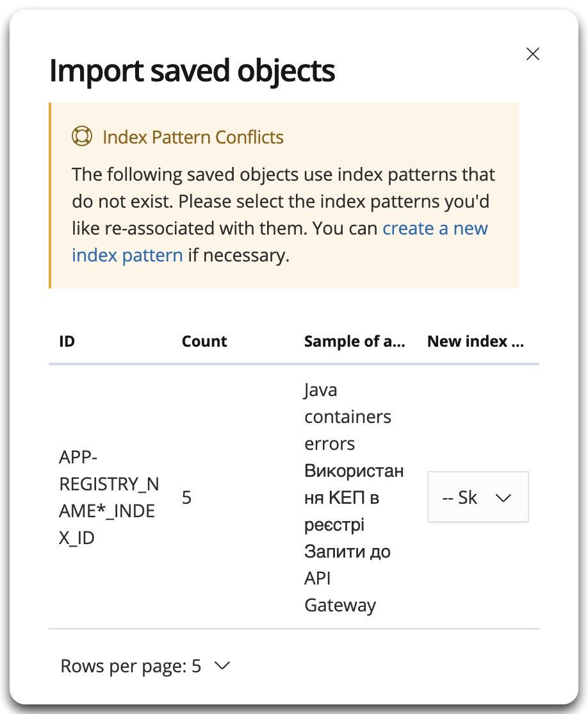Click the "Index Pattern Conflicts" callout title
This screenshot has width=588, height=714.
tap(193, 137)
